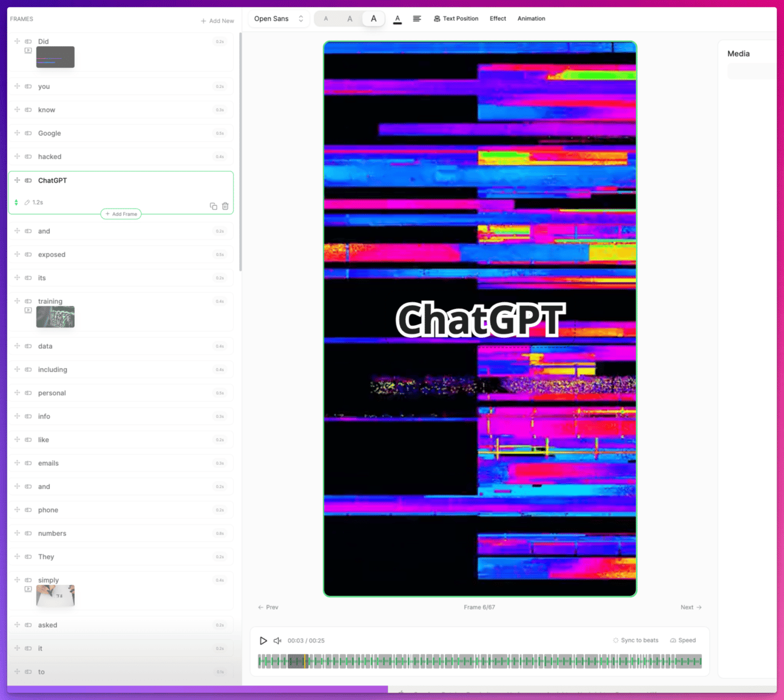This screenshot has width=784, height=700.
Task: Click the drag handle of the Google frame
Action: 17,133
